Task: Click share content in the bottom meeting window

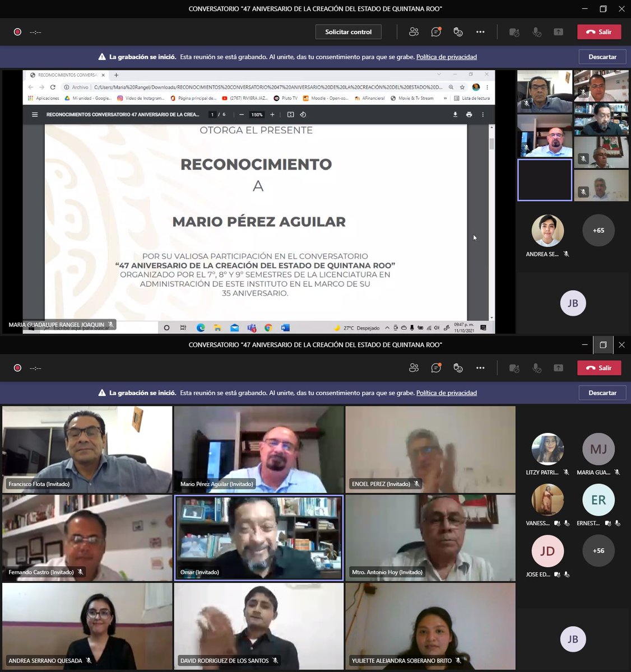Action: [x=558, y=368]
